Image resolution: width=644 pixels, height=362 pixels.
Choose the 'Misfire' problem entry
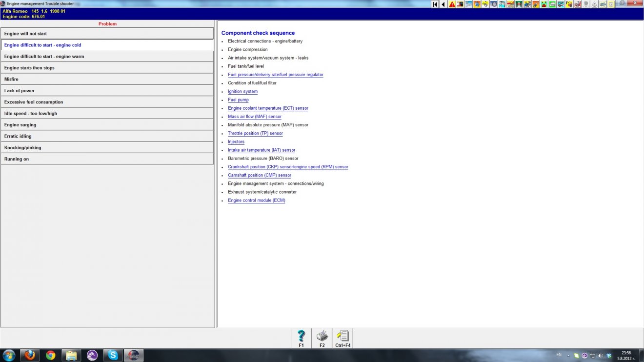[x=107, y=79]
